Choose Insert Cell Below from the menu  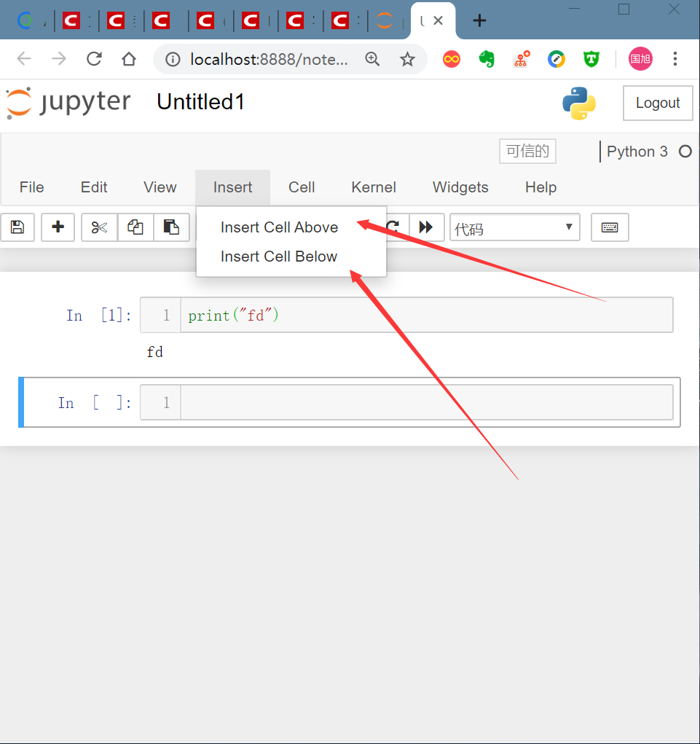pyautogui.click(x=279, y=257)
